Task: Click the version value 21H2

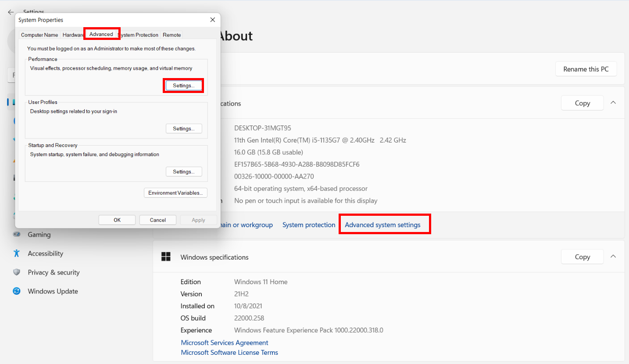Action: coord(242,294)
